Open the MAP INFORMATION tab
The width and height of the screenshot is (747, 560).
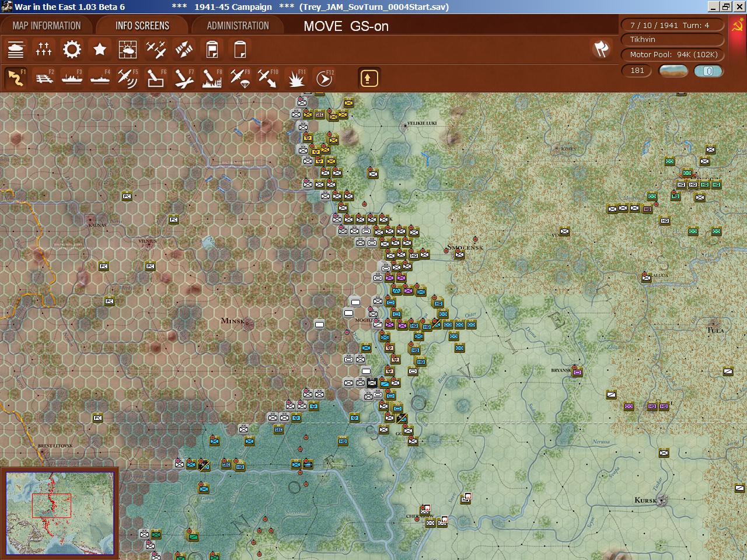click(47, 26)
